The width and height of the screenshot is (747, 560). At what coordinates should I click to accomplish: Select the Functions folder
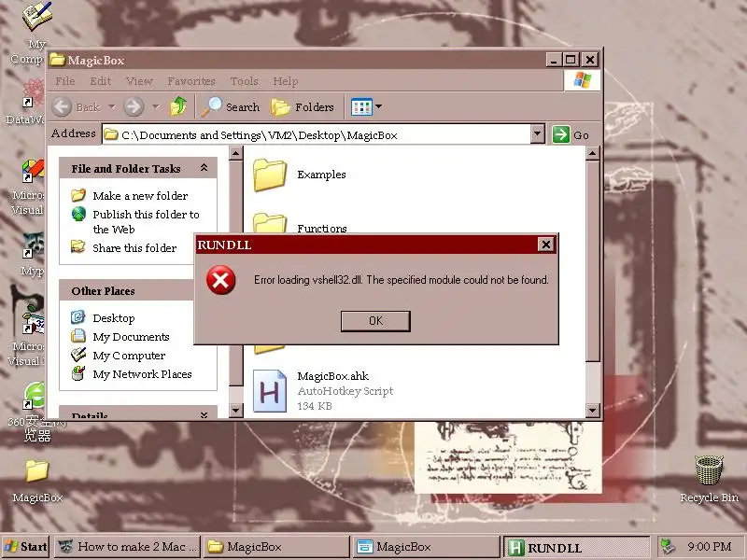tap(299, 224)
